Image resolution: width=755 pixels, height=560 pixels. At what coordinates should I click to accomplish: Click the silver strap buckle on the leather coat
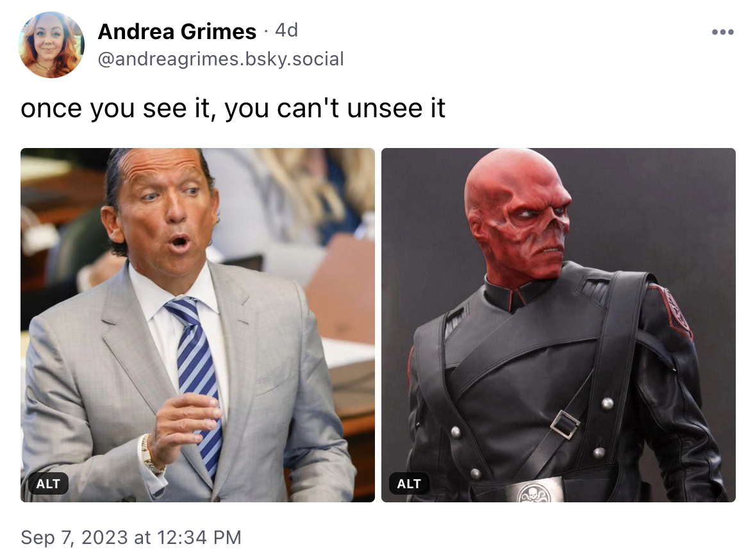point(564,424)
